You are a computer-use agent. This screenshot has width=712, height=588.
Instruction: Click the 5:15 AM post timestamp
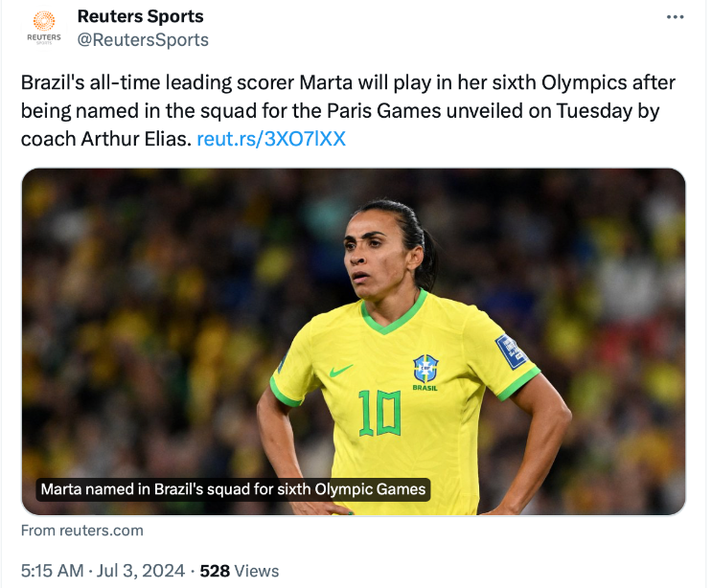pyautogui.click(x=51, y=571)
